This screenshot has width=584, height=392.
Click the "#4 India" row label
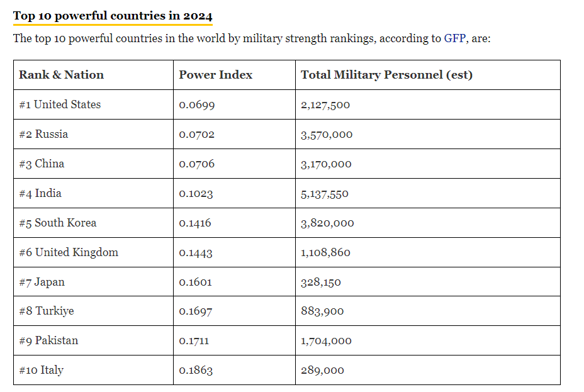pyautogui.click(x=40, y=193)
